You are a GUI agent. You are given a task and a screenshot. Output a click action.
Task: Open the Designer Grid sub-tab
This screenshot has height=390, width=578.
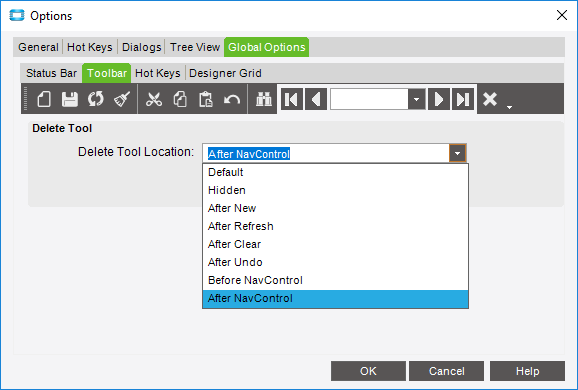225,73
